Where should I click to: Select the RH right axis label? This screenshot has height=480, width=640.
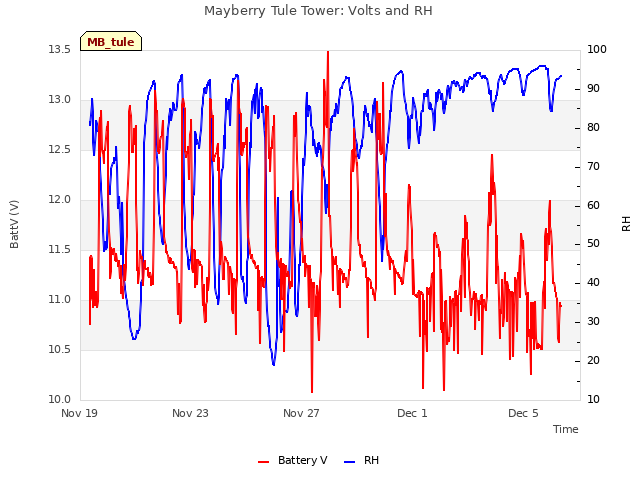click(x=626, y=224)
